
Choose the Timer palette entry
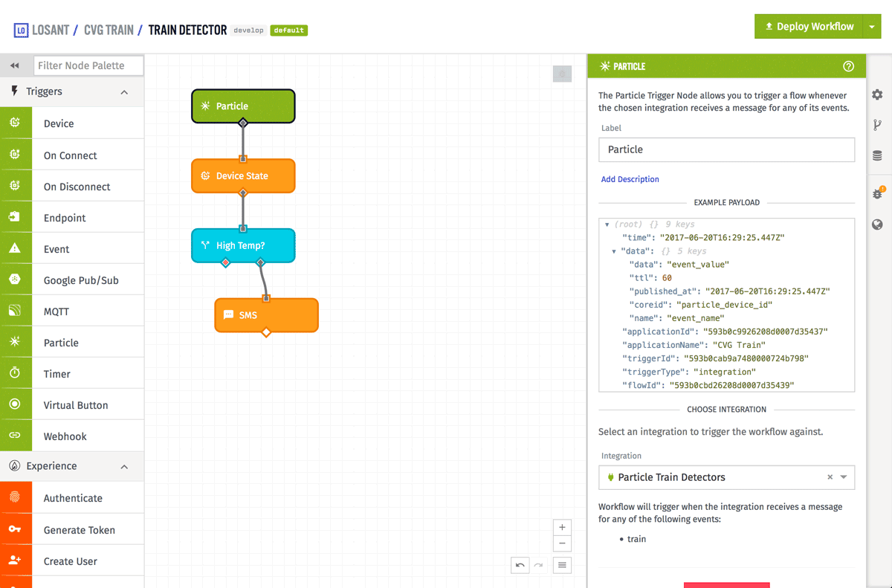coord(57,374)
